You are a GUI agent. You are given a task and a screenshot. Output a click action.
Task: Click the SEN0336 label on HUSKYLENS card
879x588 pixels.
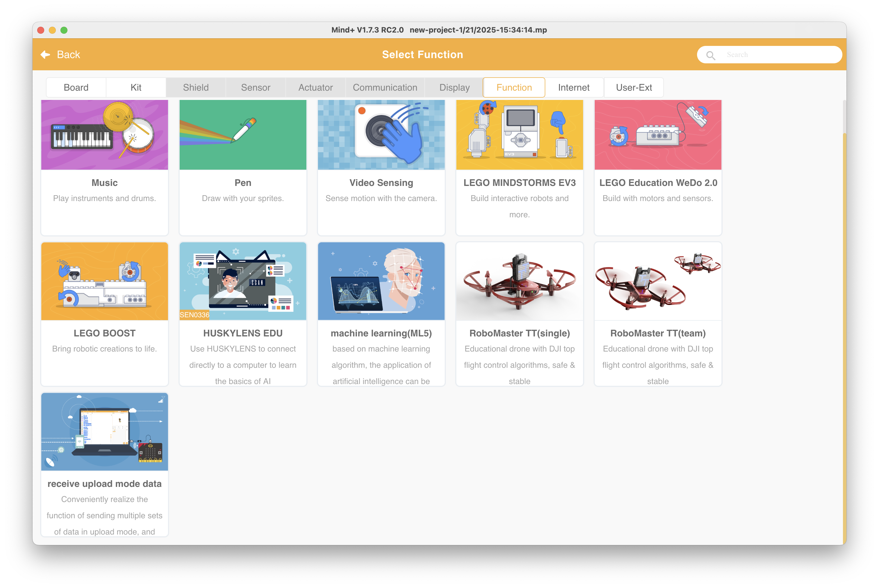tap(194, 315)
